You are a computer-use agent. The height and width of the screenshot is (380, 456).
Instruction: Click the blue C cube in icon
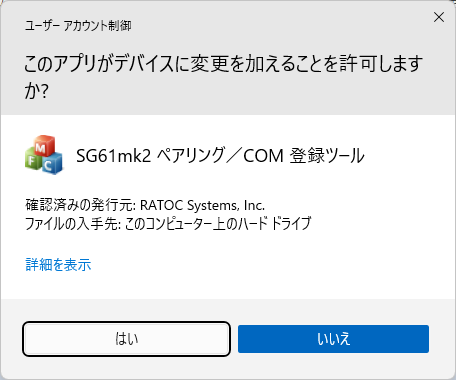pyautogui.click(x=51, y=164)
